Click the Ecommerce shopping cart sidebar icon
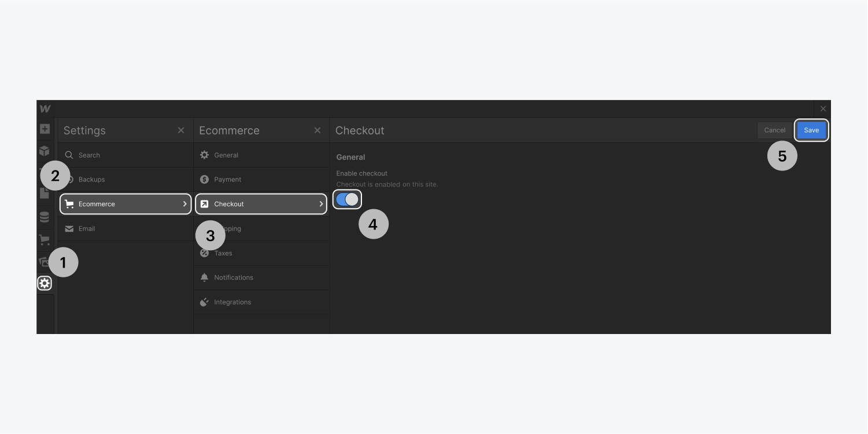Viewport: 868px width, 434px height. (45, 240)
